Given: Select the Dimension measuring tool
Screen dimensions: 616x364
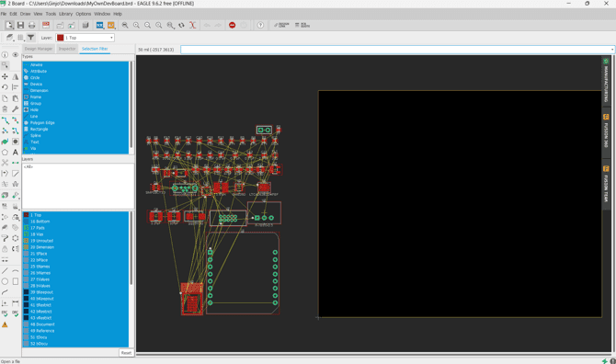Looking at the screenshot, I should point(16,302).
